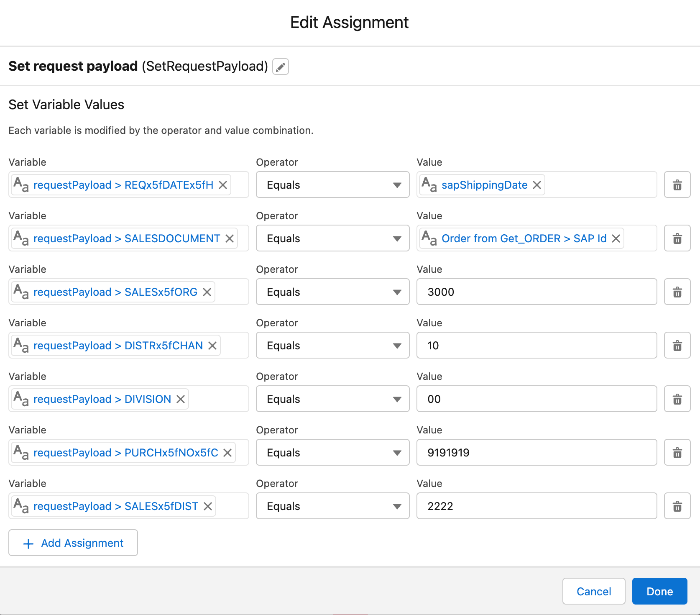Delete the DIVISION assignment row
The width and height of the screenshot is (700, 615).
[x=677, y=399]
